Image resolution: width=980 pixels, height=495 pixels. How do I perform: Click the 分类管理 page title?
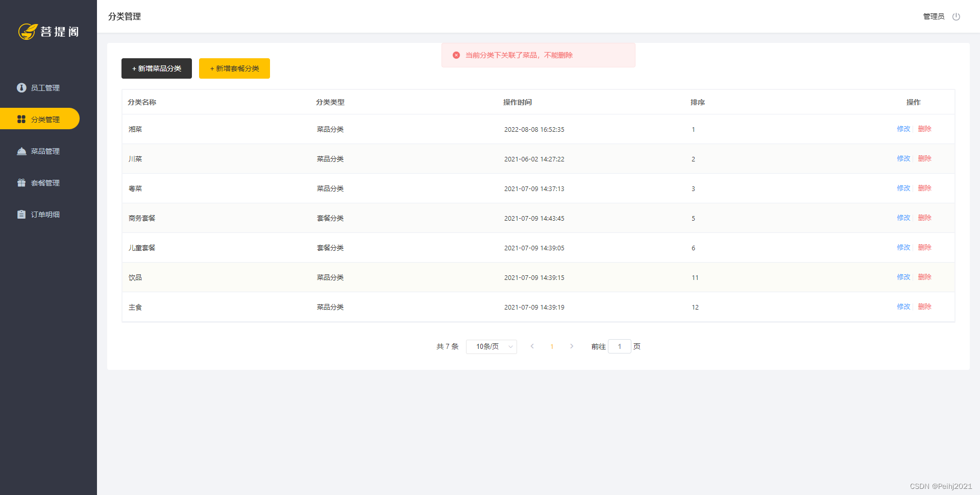click(x=125, y=16)
